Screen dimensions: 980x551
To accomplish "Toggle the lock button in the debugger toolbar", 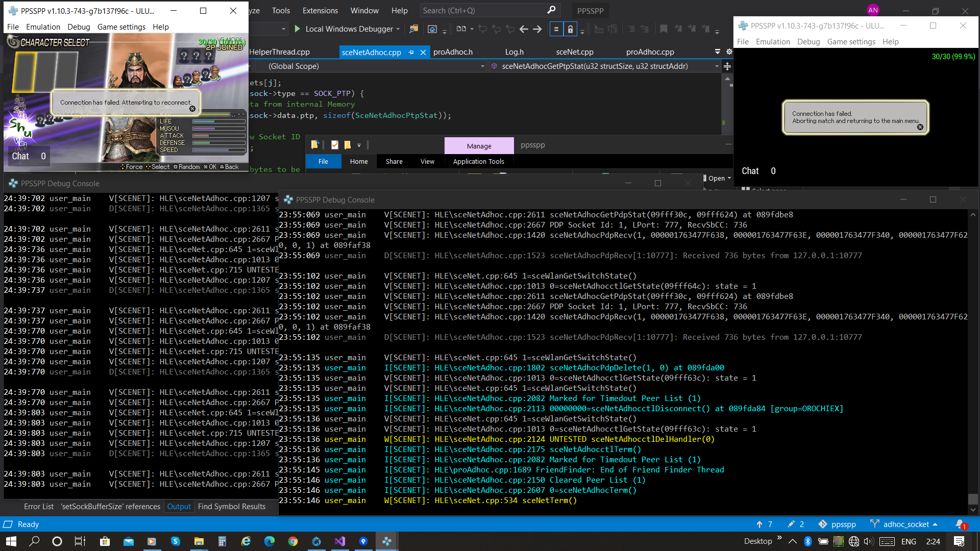I will pos(570,29).
